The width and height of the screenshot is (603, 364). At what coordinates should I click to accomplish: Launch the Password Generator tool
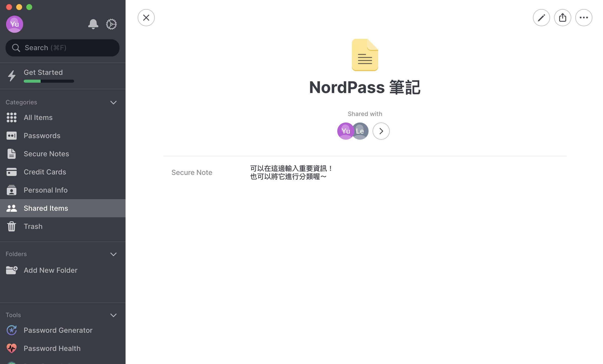coord(63,330)
